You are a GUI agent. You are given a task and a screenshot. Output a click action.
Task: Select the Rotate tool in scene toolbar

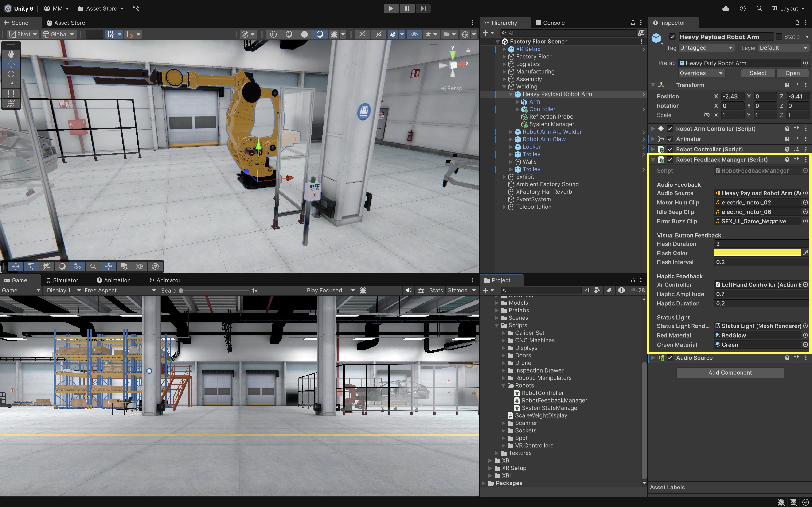coord(11,74)
